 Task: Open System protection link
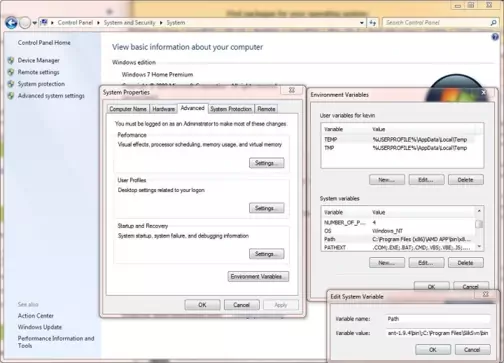pos(41,84)
